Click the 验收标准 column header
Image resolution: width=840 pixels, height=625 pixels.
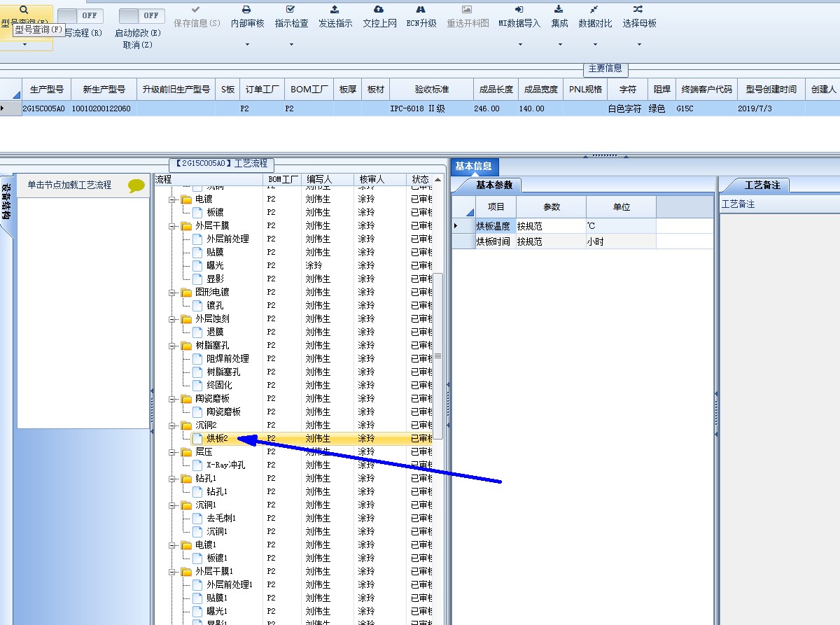click(x=432, y=90)
